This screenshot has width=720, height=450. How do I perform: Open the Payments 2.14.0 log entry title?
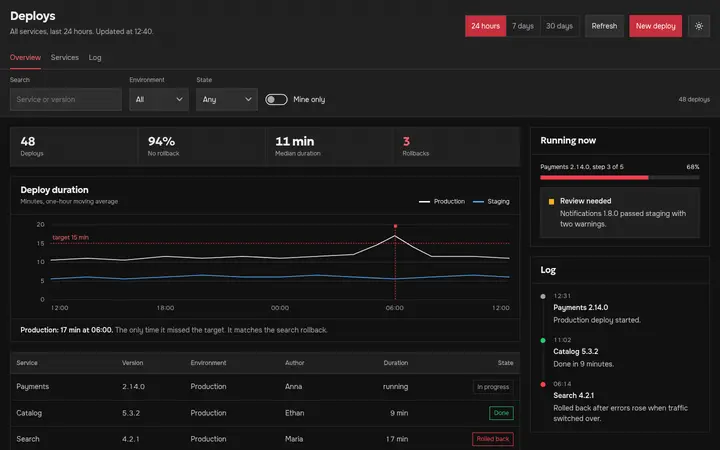coord(580,308)
